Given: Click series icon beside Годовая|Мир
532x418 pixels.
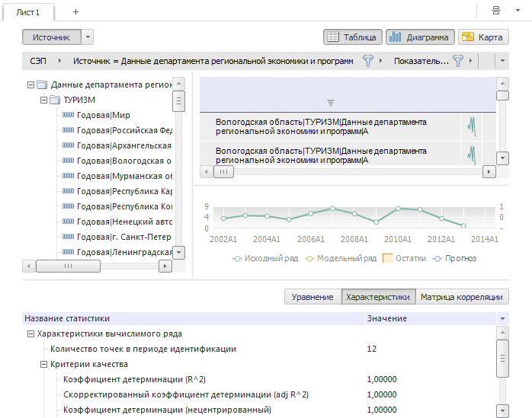Looking at the screenshot, I should tap(68, 115).
